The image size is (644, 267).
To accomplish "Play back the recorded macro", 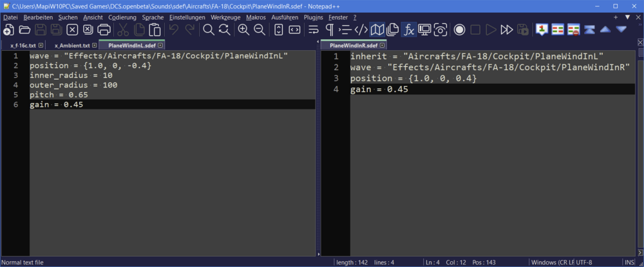I will click(491, 30).
